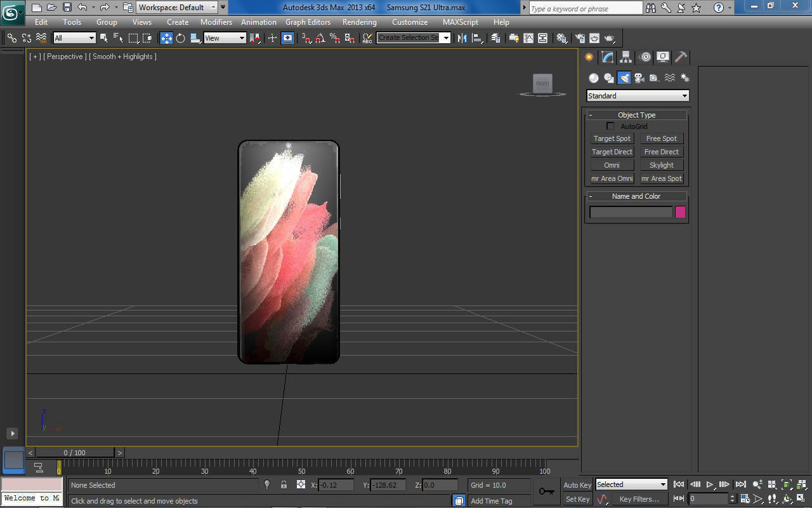Switch to the Utilities panel tab

[x=681, y=57]
